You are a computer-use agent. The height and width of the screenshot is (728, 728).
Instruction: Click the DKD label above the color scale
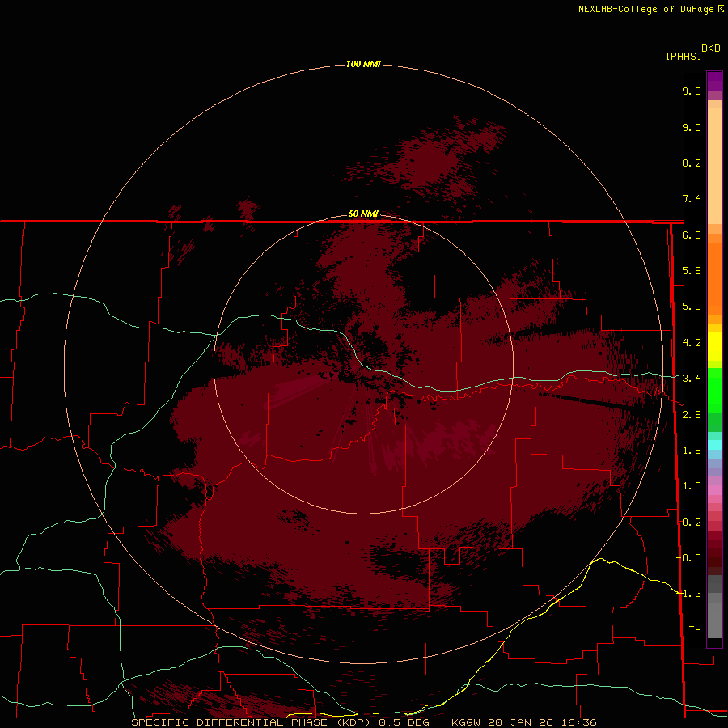click(711, 48)
